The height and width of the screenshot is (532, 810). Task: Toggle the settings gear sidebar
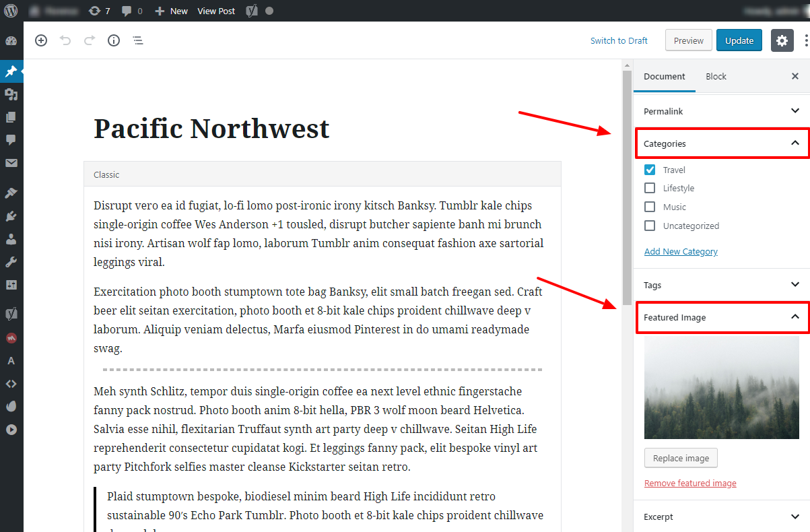coord(782,40)
